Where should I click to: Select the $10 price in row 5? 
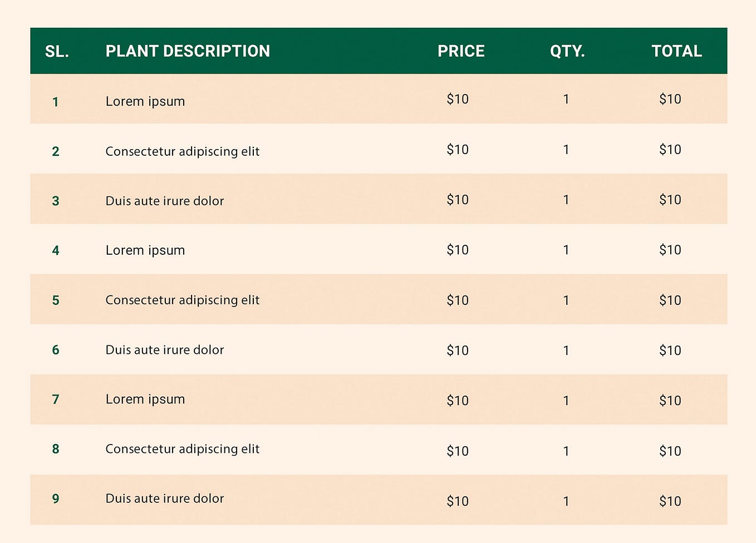(x=458, y=300)
